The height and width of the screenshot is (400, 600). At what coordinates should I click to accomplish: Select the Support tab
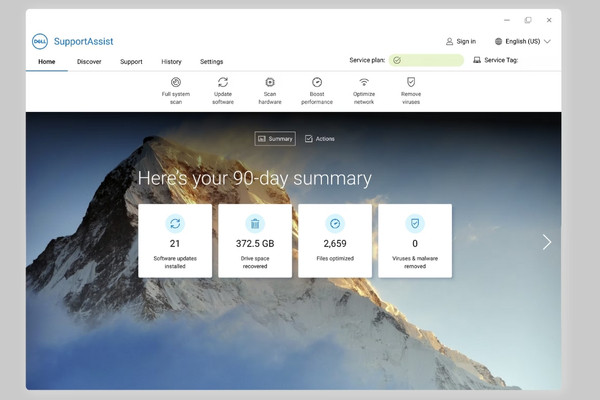click(131, 62)
